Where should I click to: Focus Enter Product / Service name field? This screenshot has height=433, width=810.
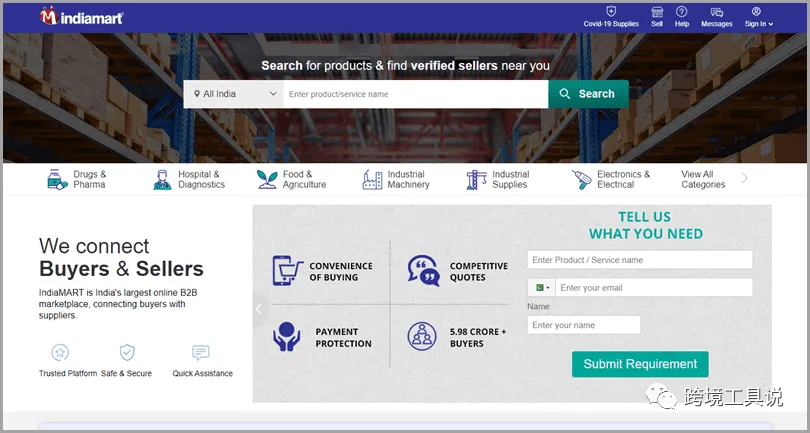coord(640,260)
